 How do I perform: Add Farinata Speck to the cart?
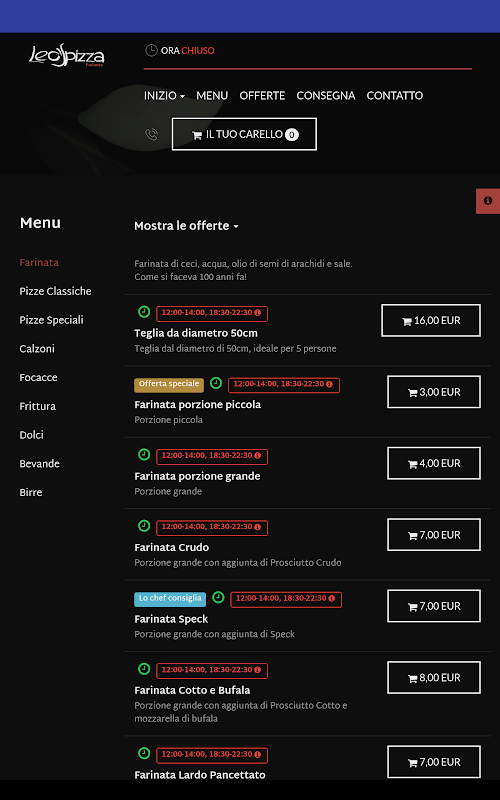point(434,606)
